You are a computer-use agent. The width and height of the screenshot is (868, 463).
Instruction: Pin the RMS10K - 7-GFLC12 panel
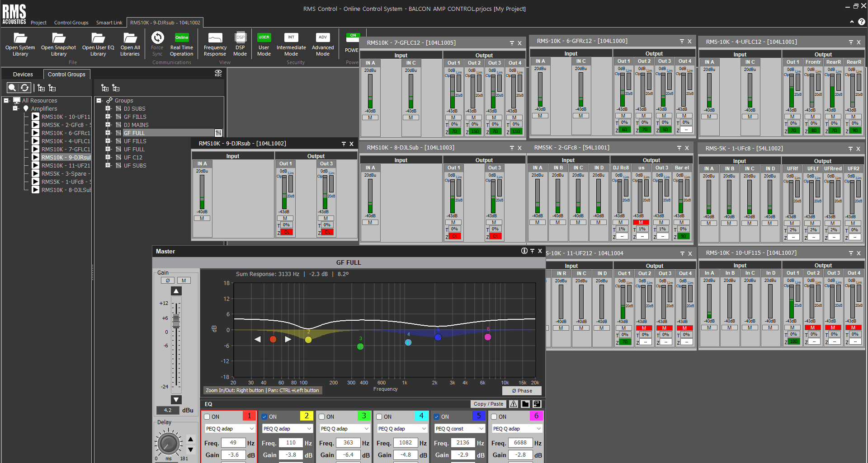(x=512, y=43)
